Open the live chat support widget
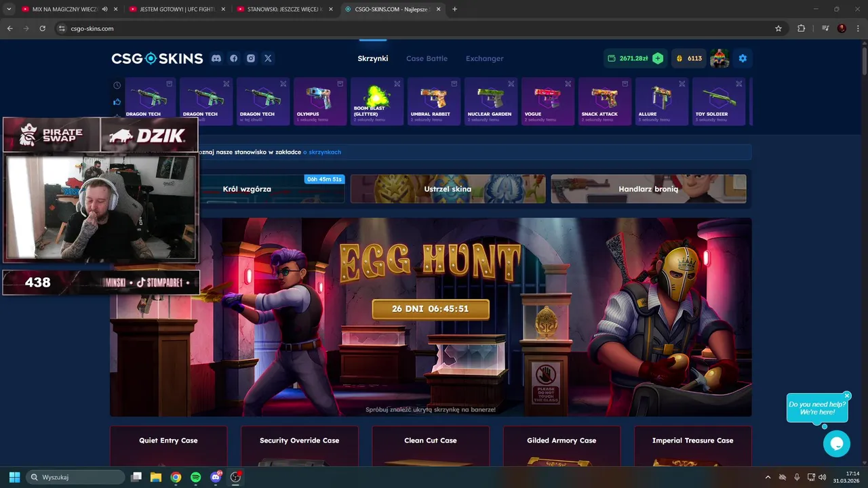Image resolution: width=868 pixels, height=488 pixels. tap(836, 444)
